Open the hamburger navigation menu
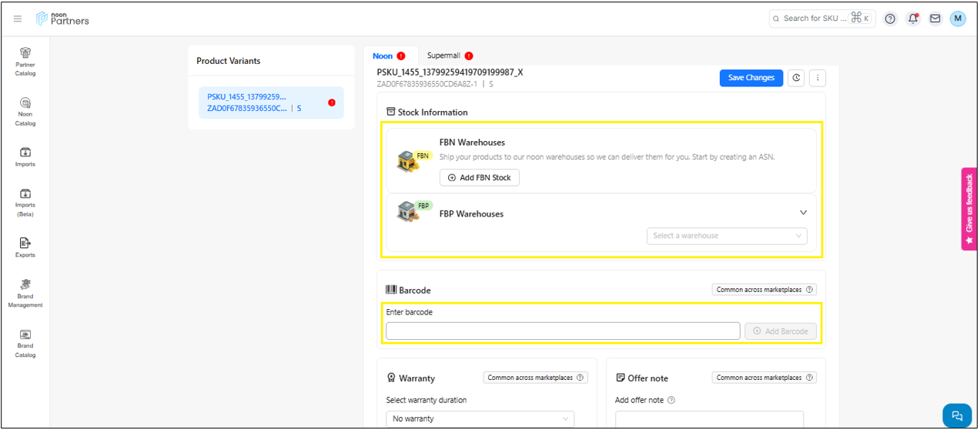 pos(18,18)
